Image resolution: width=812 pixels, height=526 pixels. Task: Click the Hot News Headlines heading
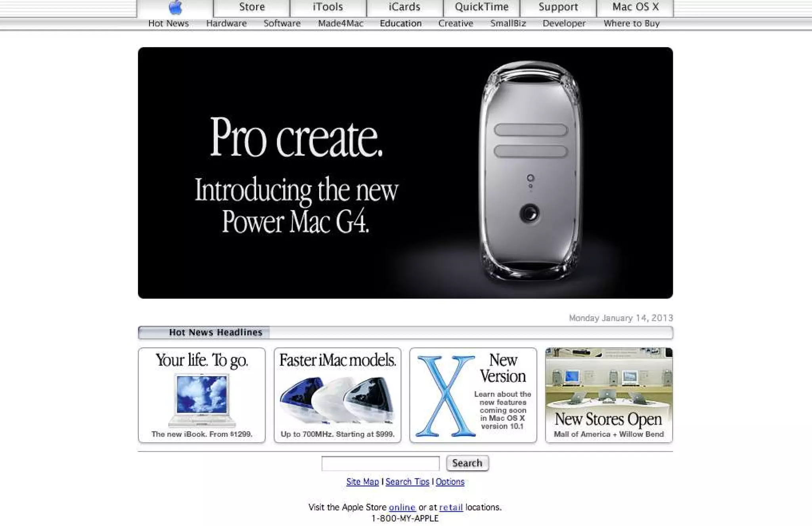216,332
